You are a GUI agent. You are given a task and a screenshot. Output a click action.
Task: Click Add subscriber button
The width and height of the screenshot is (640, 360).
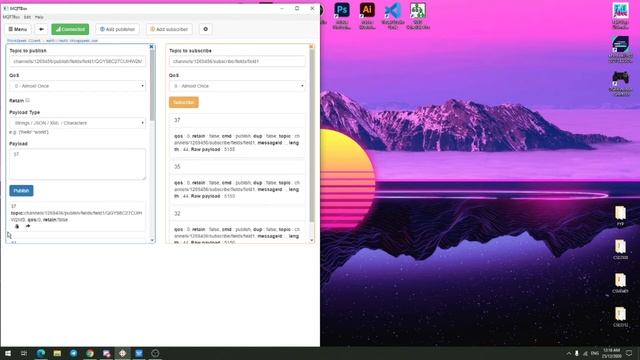[x=169, y=29]
